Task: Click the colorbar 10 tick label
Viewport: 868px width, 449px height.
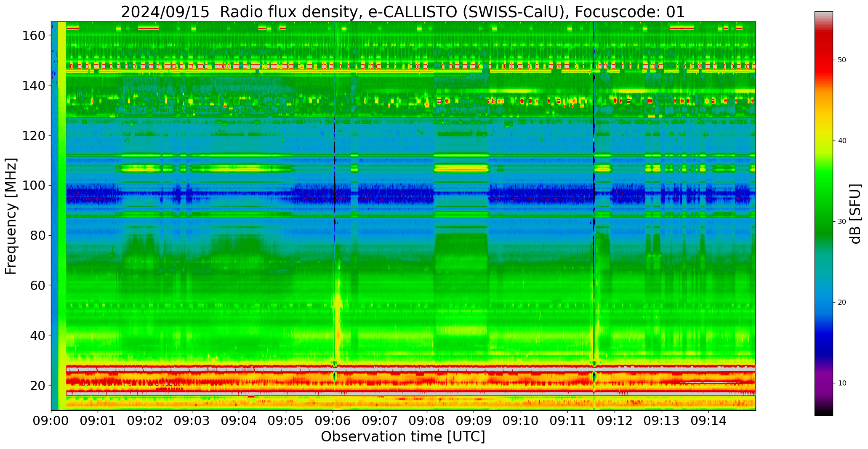Action: click(842, 383)
